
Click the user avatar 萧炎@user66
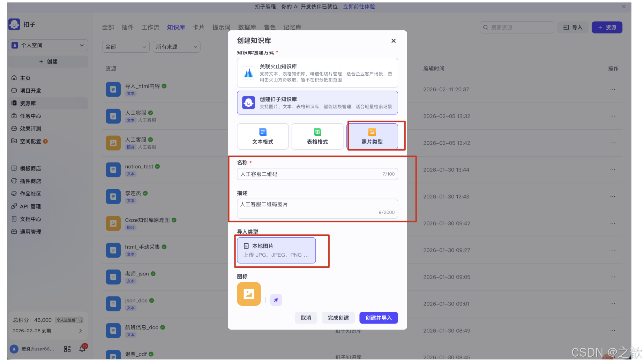(x=14, y=349)
